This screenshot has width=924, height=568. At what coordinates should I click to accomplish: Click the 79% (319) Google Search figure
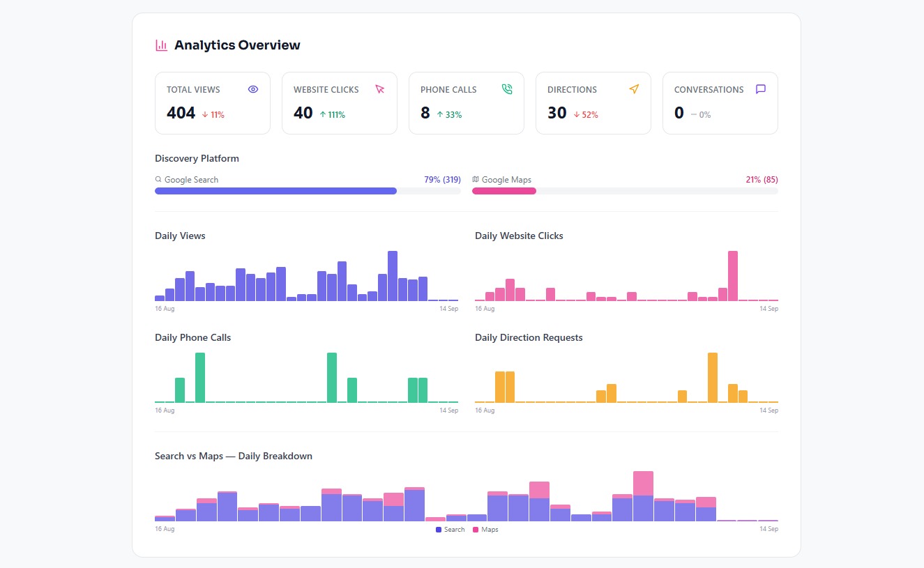coord(442,180)
